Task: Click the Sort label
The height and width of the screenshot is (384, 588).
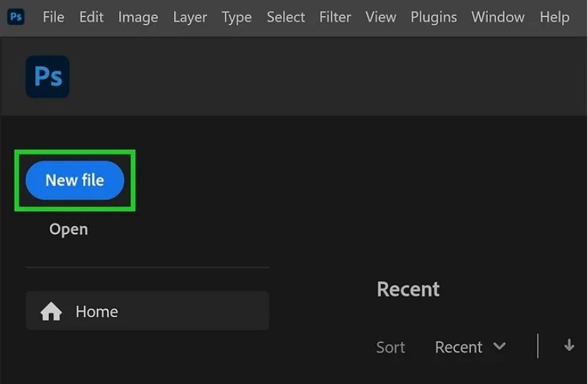Action: (391, 347)
